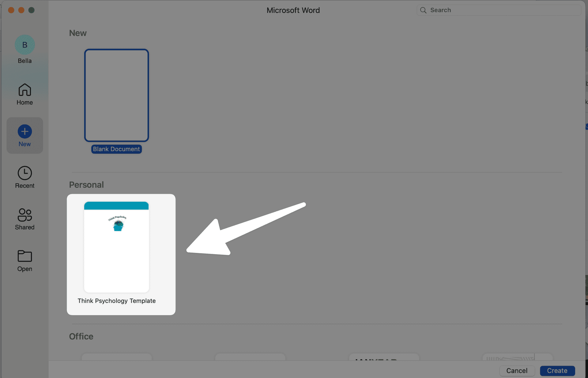The image size is (588, 378).
Task: Close the Microsoft Word window
Action: tap(11, 10)
